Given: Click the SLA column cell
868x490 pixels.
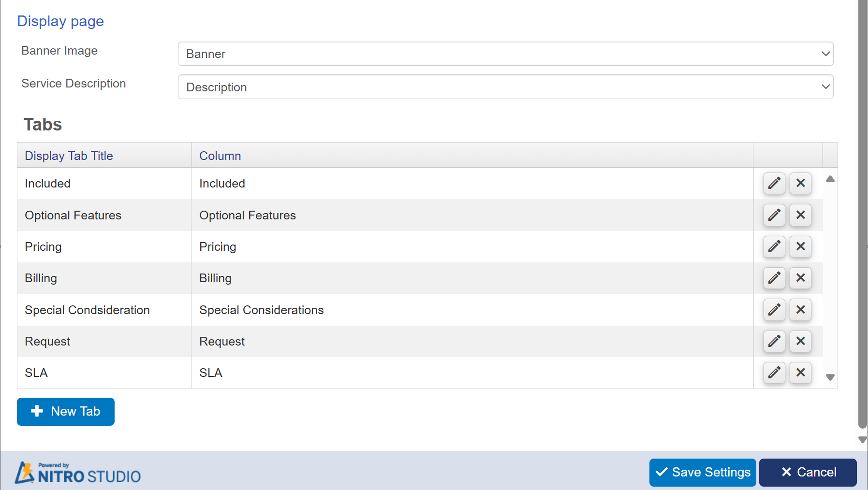Looking at the screenshot, I should pyautogui.click(x=472, y=373).
